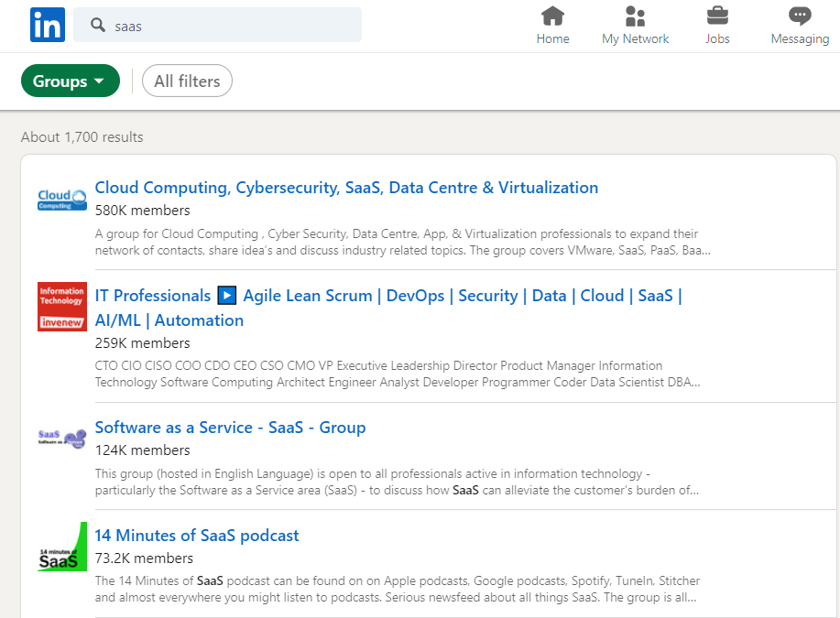The height and width of the screenshot is (618, 840).
Task: Focus the search field containing saas
Action: (x=217, y=25)
